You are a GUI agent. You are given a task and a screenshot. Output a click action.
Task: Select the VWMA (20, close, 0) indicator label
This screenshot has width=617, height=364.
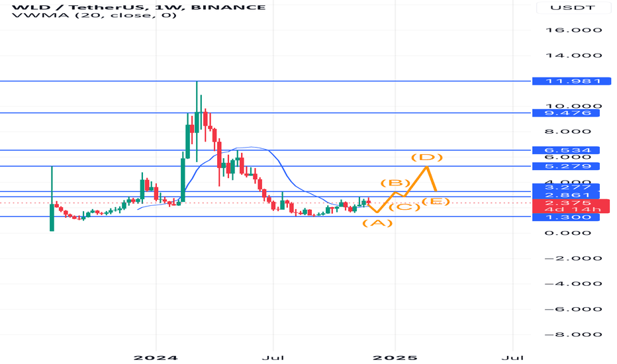94,15
